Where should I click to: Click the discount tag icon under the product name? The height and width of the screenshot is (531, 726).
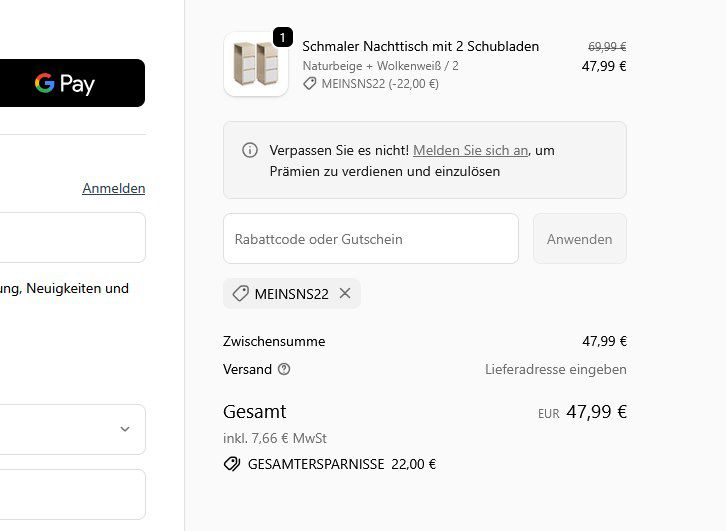(x=310, y=84)
